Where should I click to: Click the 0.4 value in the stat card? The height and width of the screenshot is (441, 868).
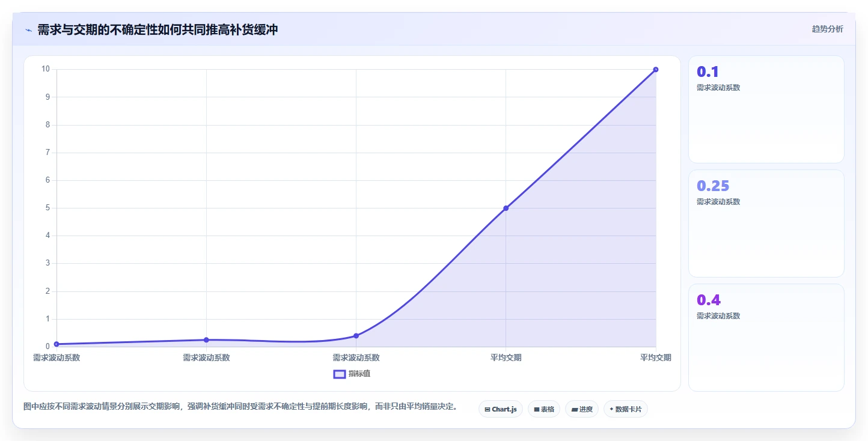click(x=709, y=300)
